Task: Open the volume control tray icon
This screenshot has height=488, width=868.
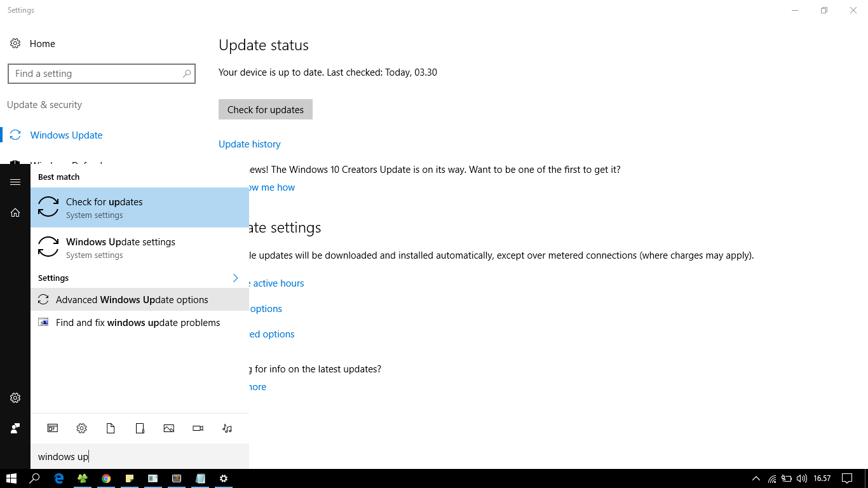Action: point(801,478)
